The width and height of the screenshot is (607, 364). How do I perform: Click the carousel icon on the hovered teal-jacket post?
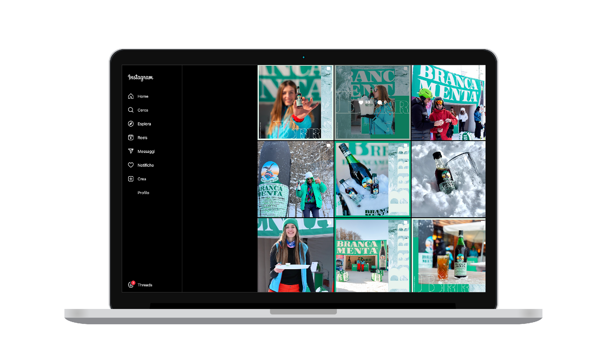[405, 69]
